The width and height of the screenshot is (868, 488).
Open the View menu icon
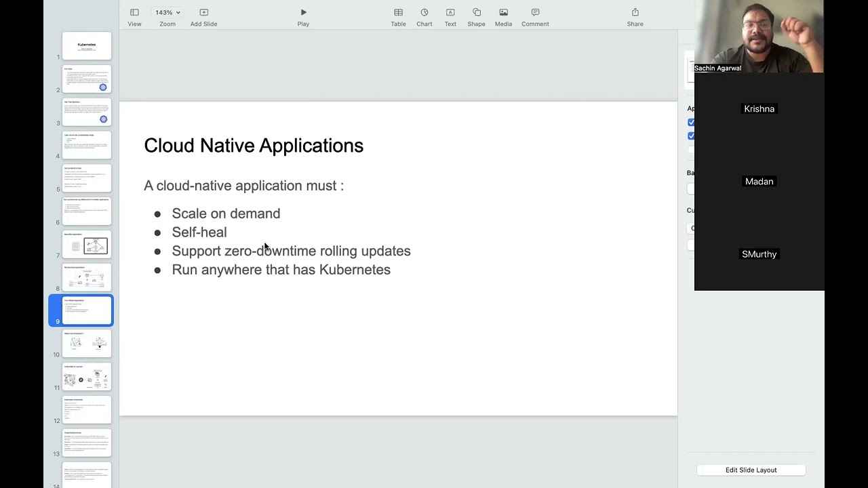point(134,12)
